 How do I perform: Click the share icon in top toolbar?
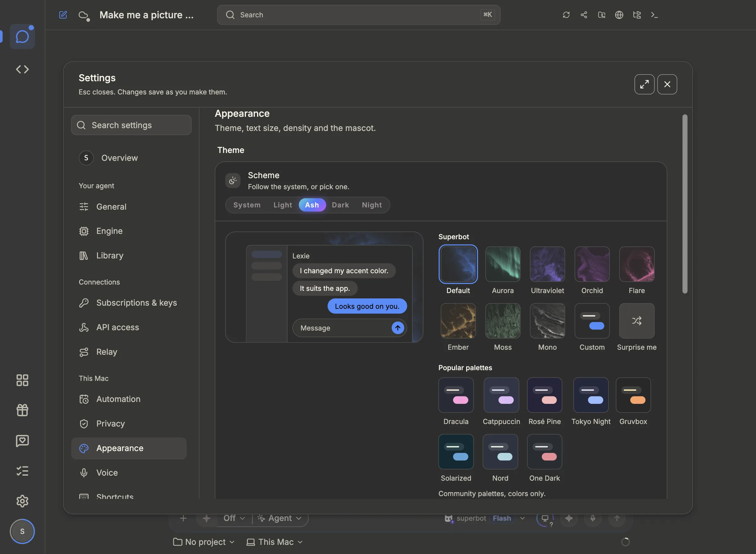click(584, 15)
